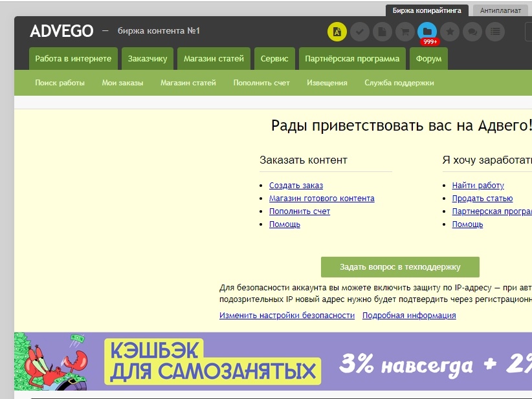
Task: Click the ADVEGO logo
Action: [61, 31]
